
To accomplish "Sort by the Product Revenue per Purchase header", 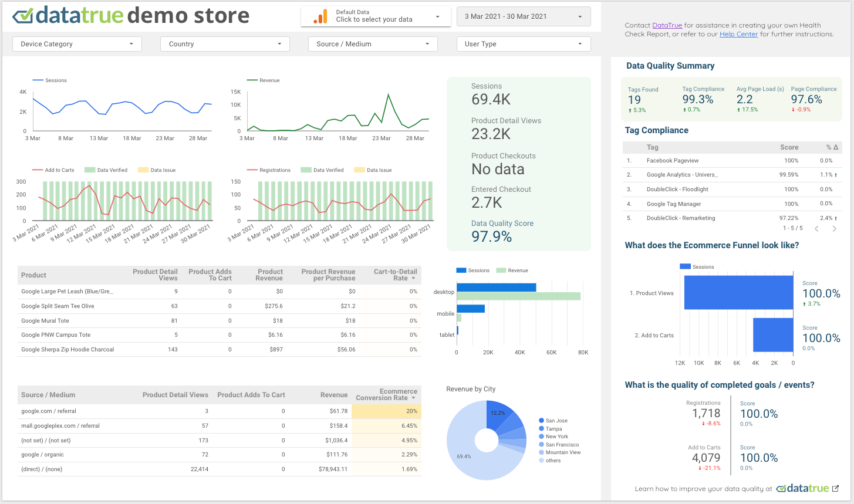I will [x=328, y=275].
